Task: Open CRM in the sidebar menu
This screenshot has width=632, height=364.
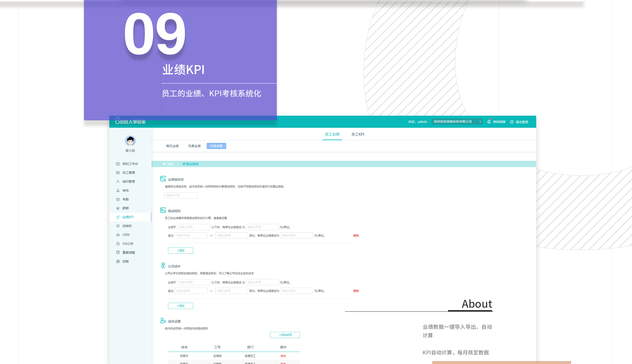Action: [x=126, y=235]
